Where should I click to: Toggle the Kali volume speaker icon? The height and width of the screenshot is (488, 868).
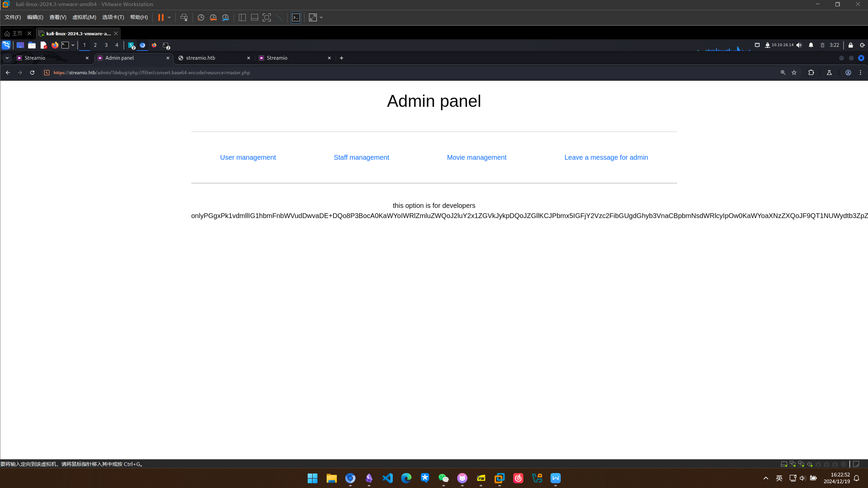(x=799, y=45)
